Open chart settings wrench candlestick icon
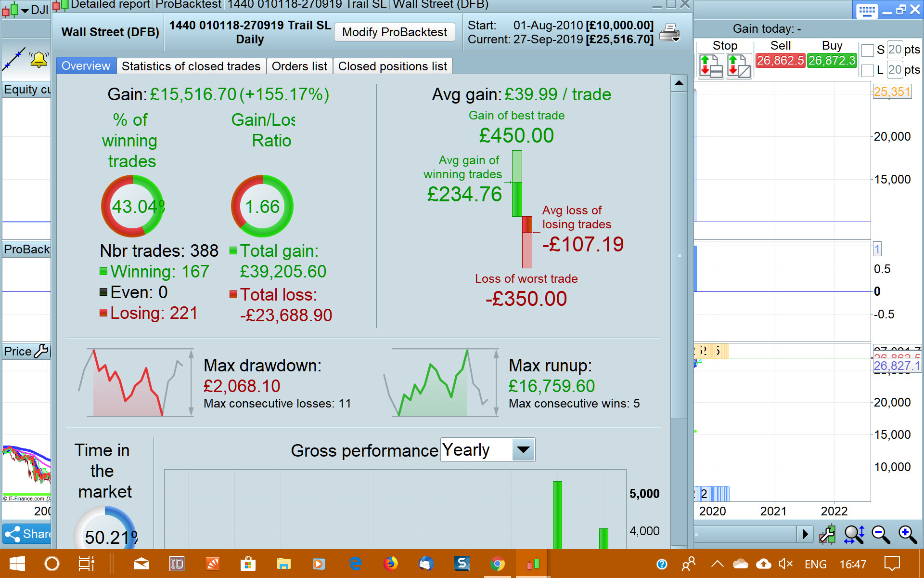924x578 pixels. coord(827,534)
